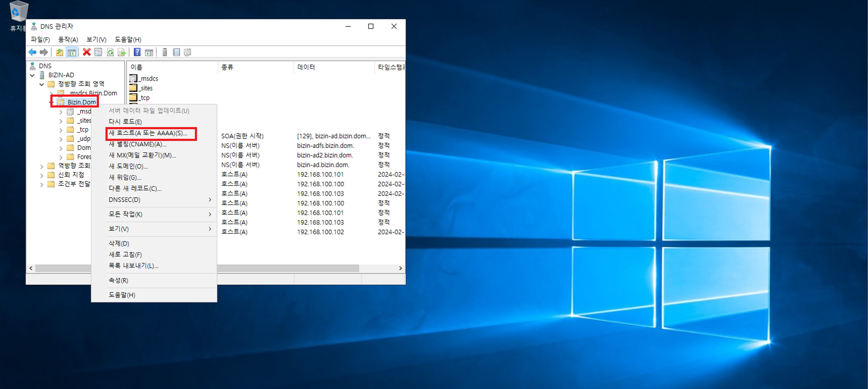
Task: Select the _sites folder icon in list
Action: [x=133, y=88]
